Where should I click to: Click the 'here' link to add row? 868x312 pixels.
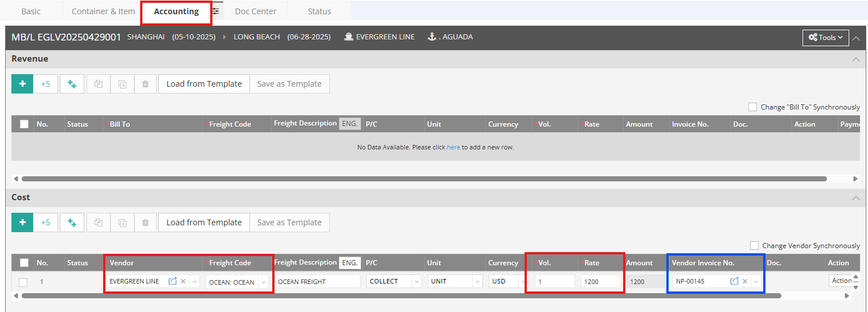click(453, 147)
